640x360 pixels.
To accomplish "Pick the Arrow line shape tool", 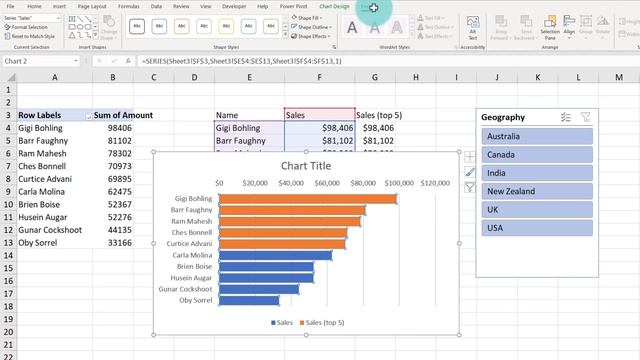I will (x=88, y=19).
